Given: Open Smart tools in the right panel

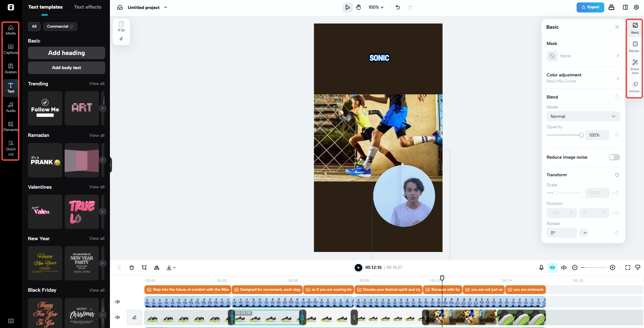Looking at the screenshot, I should click(x=635, y=66).
